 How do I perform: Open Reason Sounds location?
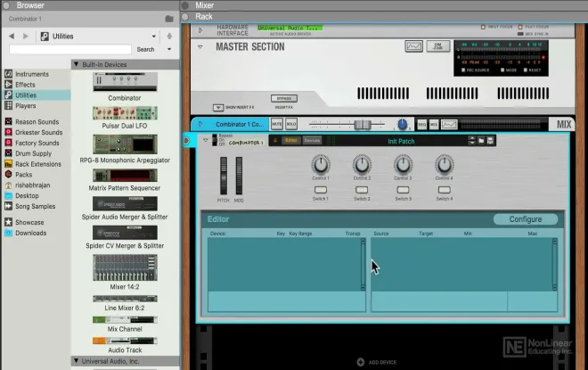click(37, 122)
